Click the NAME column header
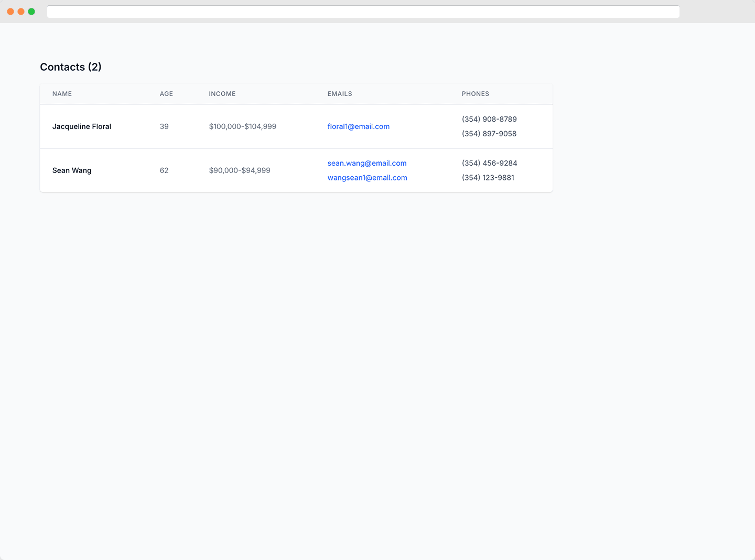Image resolution: width=755 pixels, height=560 pixels. [x=62, y=94]
